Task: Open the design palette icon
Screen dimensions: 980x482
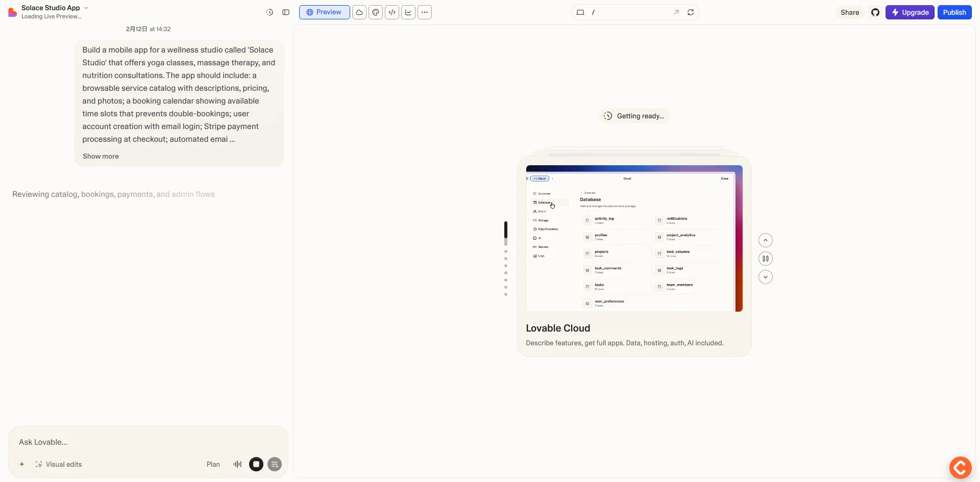Action: tap(376, 12)
